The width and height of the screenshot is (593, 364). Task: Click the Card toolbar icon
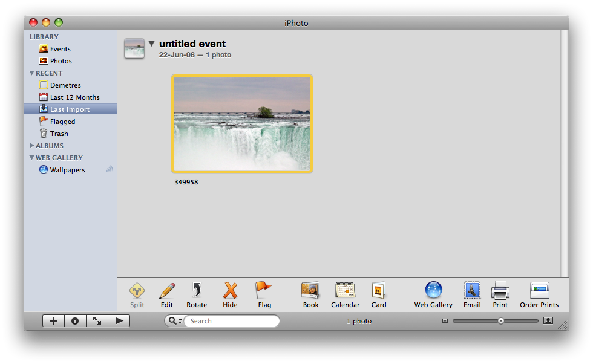pos(379,291)
